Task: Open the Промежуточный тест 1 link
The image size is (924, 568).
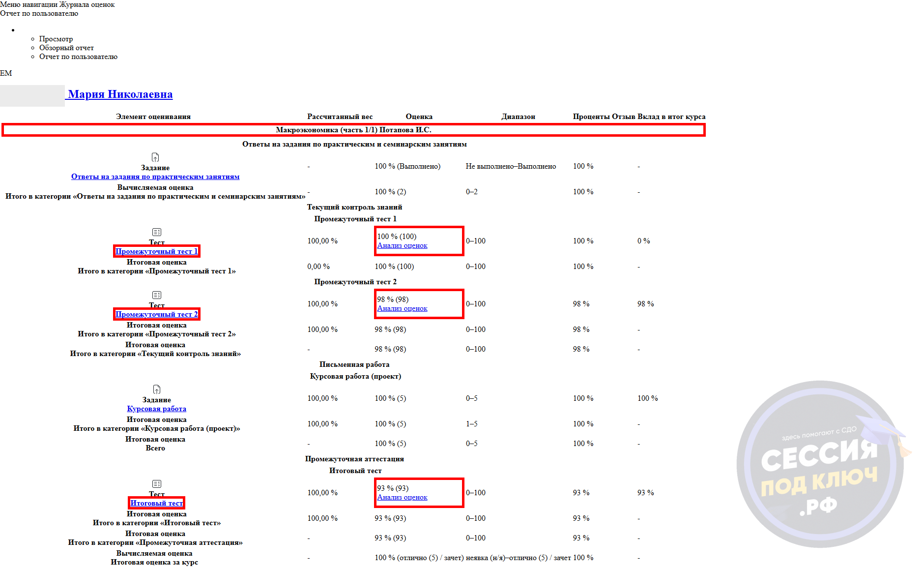Action: [x=157, y=251]
